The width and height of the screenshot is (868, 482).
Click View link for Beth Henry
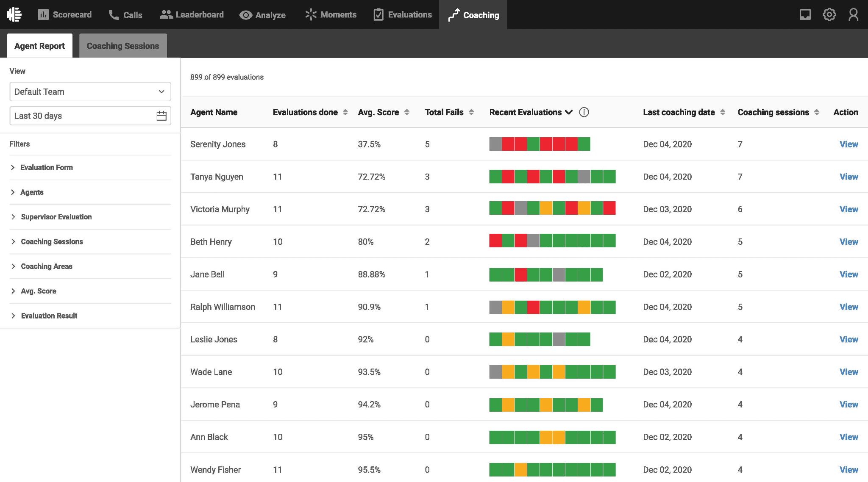point(849,242)
